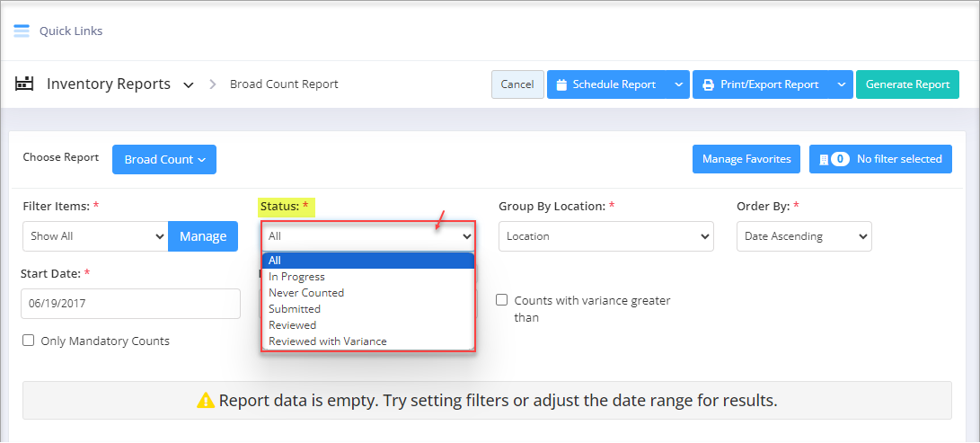Image resolution: width=980 pixels, height=443 pixels.
Task: Click the Inventory Reports building icon
Action: 24,84
